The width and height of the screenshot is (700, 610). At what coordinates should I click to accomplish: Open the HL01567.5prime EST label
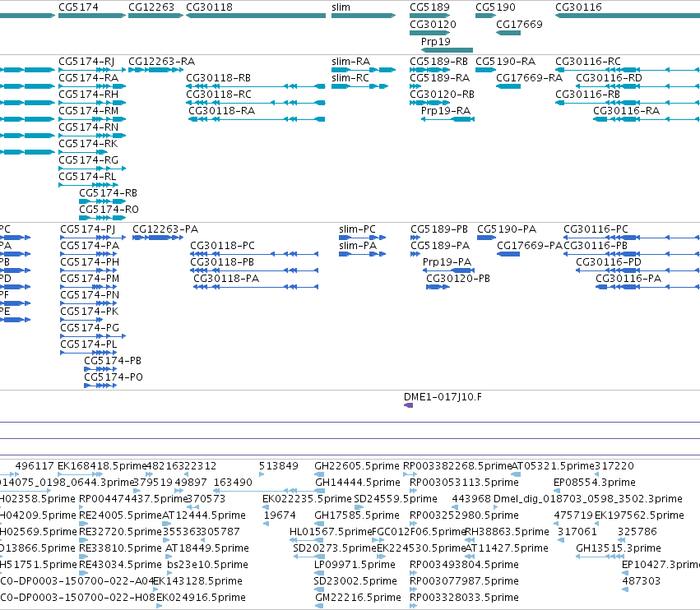(x=331, y=532)
